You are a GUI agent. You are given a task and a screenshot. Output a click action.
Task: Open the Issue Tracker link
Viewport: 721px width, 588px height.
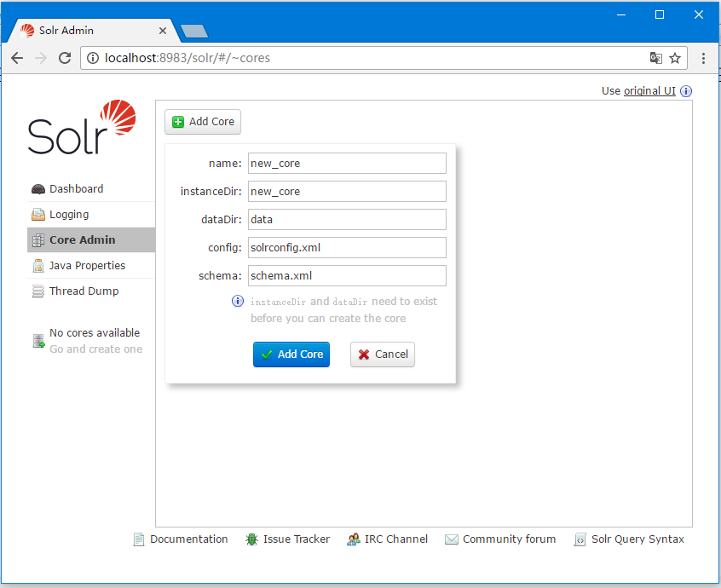pos(296,539)
